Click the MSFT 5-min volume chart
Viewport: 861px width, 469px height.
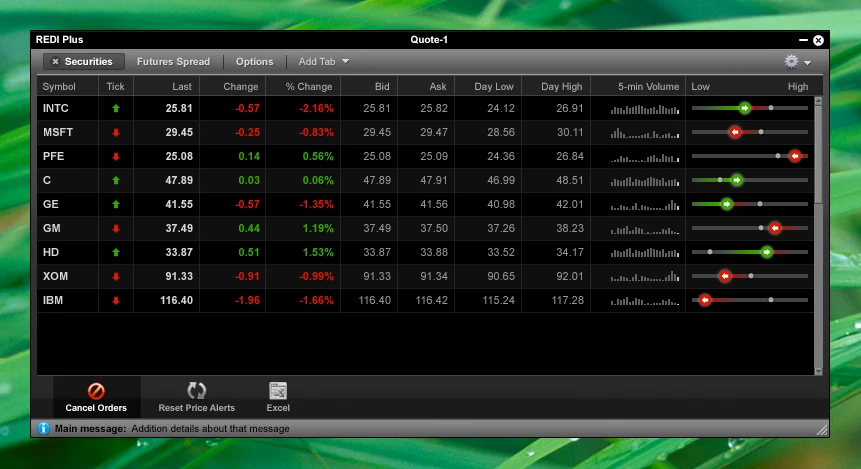pos(645,133)
